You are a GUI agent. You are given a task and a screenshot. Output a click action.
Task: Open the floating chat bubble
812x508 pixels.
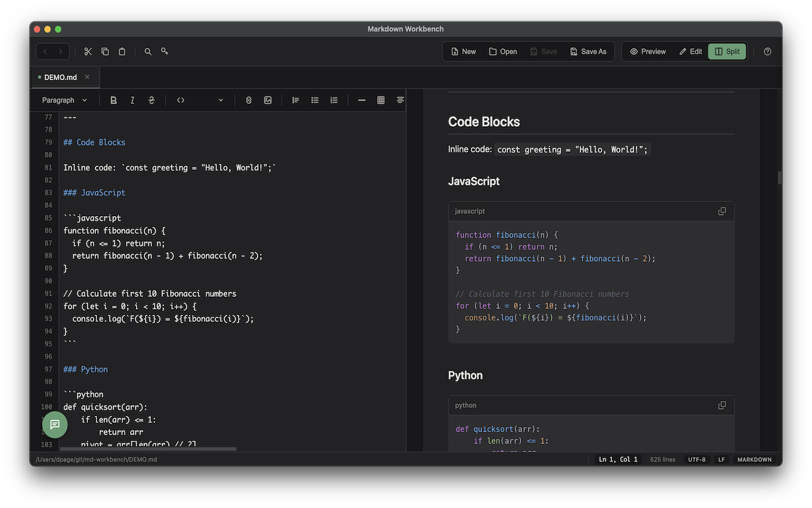[x=55, y=424]
